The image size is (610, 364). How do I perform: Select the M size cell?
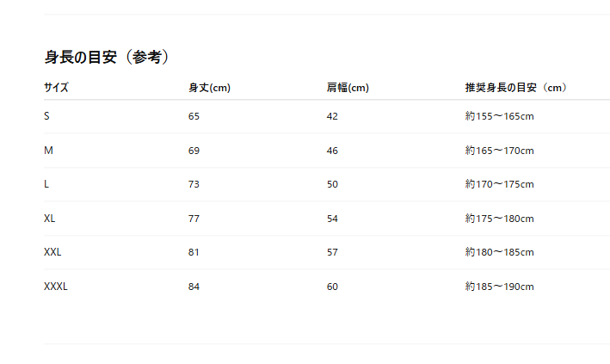pyautogui.click(x=48, y=151)
